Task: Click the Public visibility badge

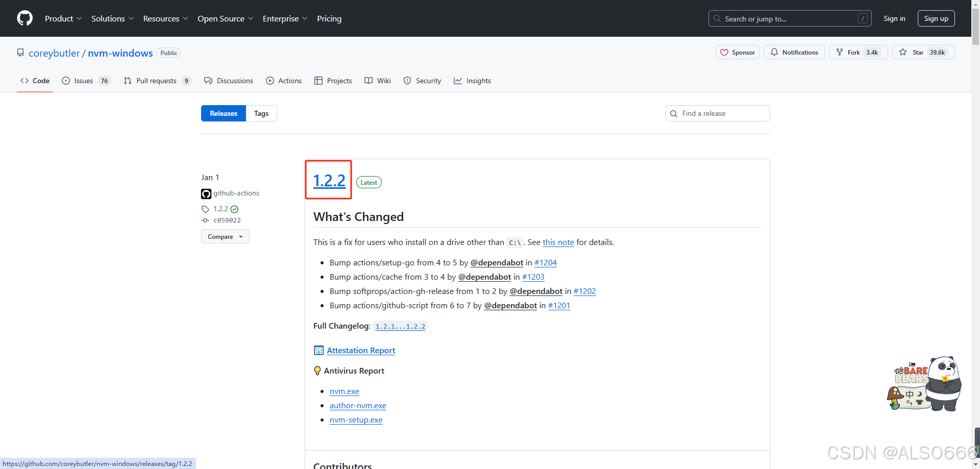Action: (x=169, y=53)
